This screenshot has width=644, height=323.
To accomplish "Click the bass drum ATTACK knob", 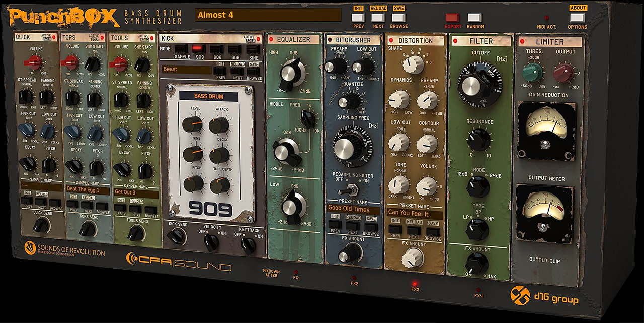I will point(219,124).
